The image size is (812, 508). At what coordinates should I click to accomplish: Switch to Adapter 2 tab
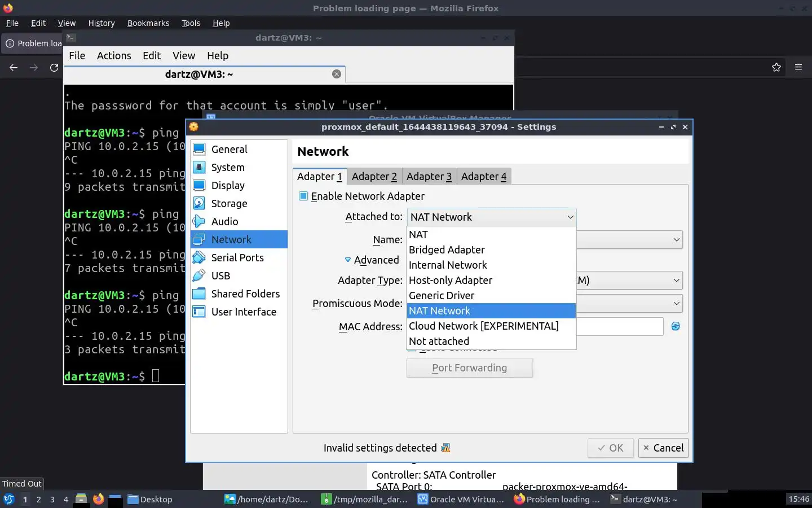point(374,177)
